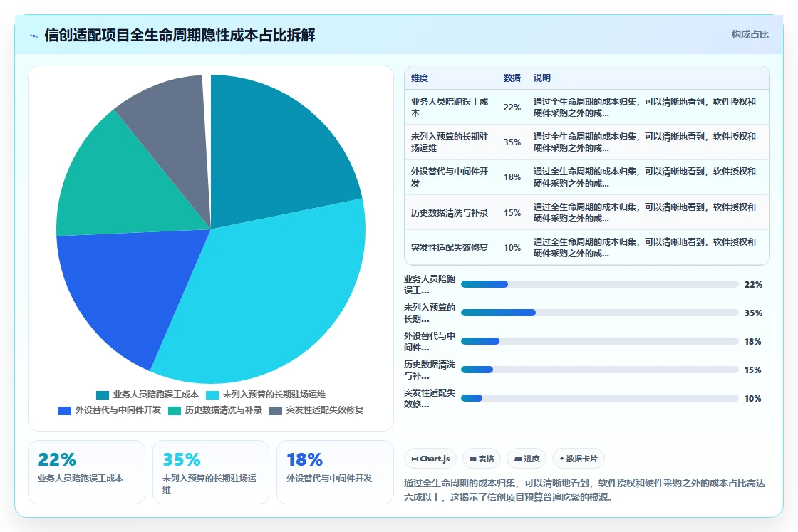
Task: Click the 10% value in the table
Action: (x=512, y=248)
